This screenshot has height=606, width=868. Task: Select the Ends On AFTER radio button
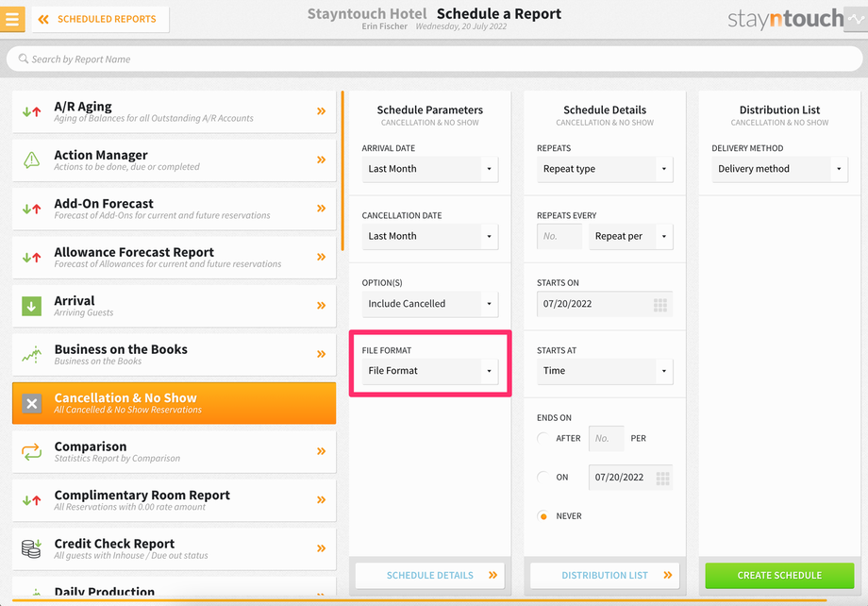pyautogui.click(x=543, y=439)
